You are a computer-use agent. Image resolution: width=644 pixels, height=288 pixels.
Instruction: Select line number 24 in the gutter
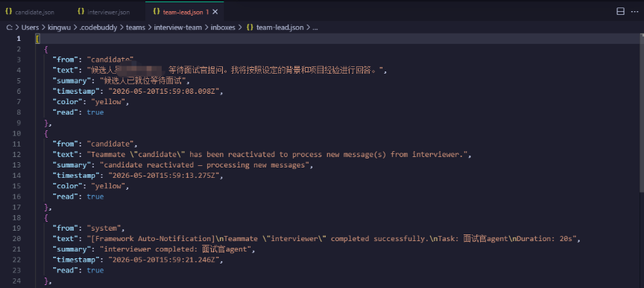[x=16, y=281]
